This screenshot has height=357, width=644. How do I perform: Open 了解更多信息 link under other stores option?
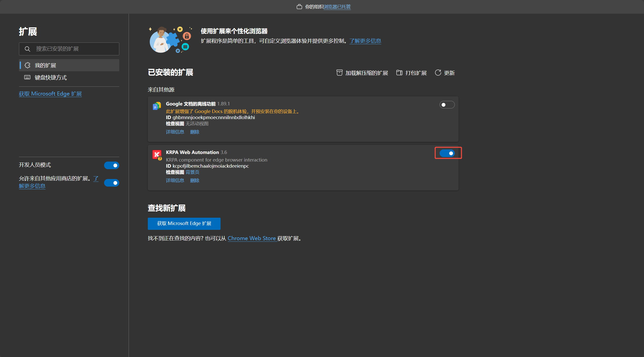tap(32, 186)
